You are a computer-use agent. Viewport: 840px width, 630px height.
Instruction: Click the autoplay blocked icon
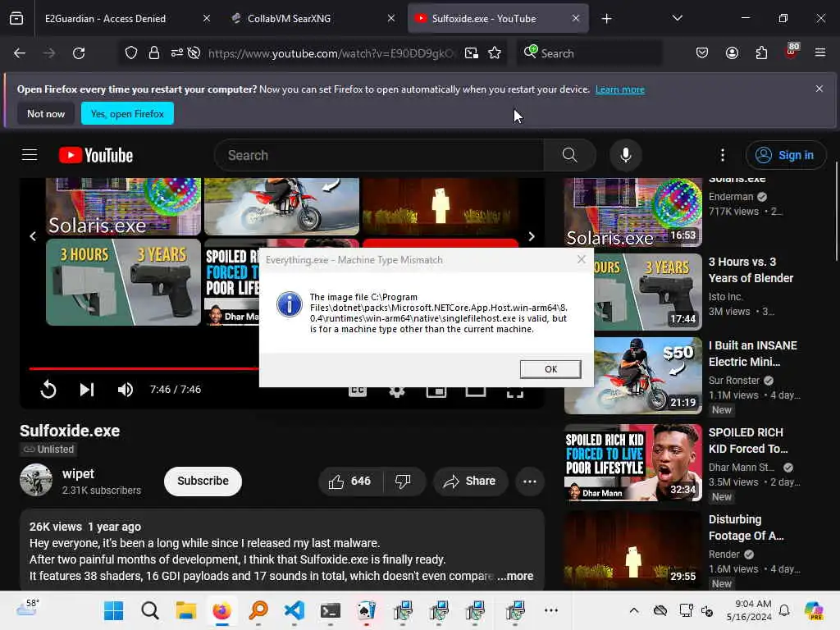(x=194, y=53)
